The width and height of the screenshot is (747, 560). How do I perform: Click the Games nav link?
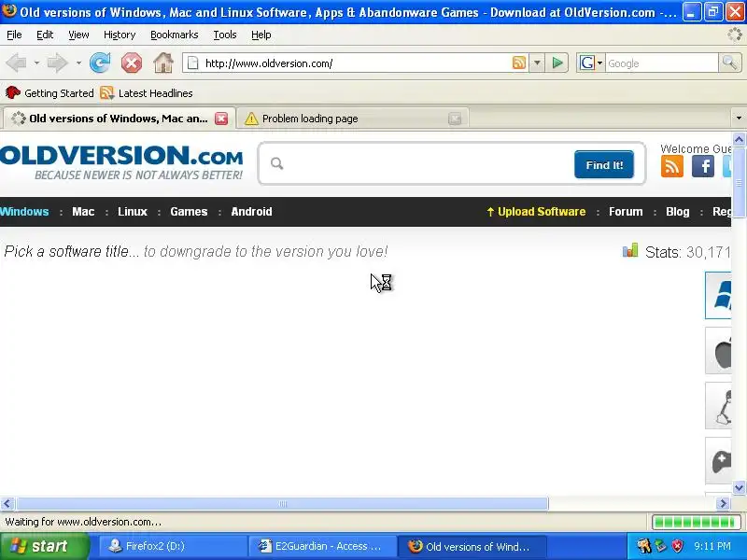click(189, 212)
